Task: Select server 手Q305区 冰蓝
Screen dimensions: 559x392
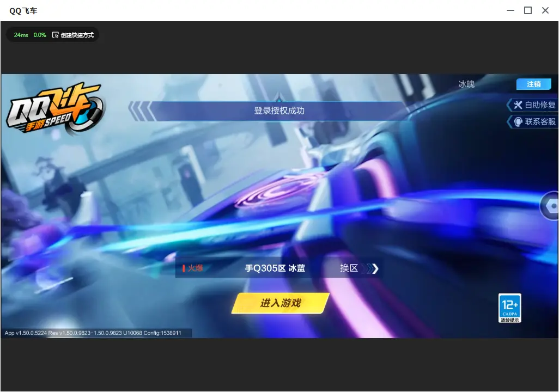Action: coord(275,268)
